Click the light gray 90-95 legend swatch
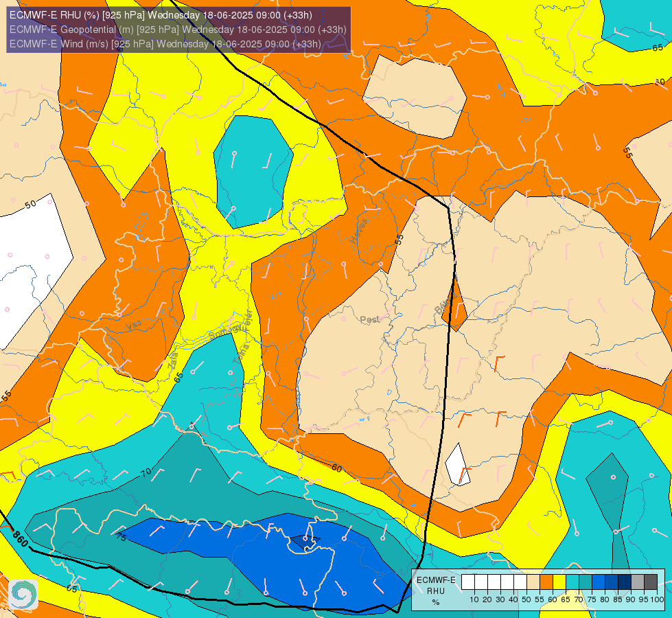 (638, 582)
